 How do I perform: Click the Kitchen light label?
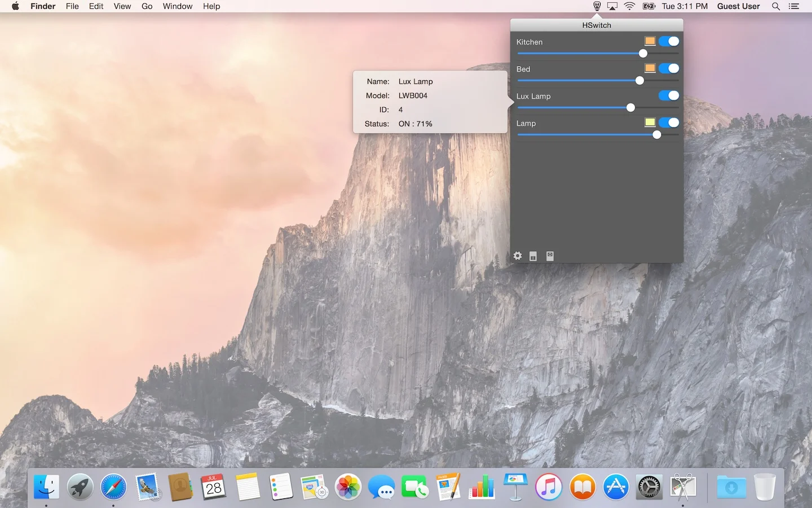529,42
